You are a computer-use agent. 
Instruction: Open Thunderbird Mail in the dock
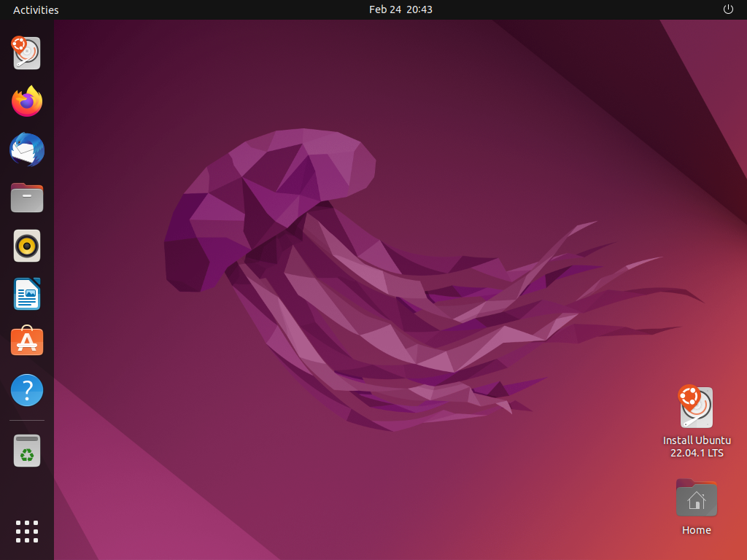27,149
